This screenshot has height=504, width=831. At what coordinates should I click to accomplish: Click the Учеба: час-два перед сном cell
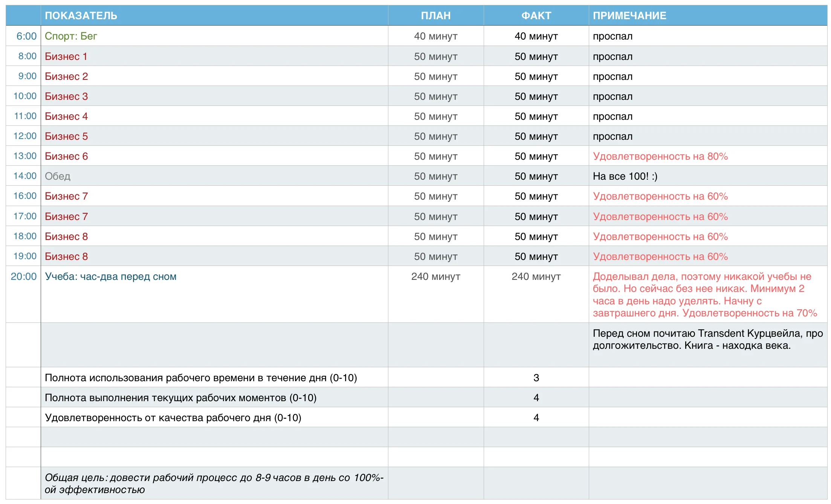[110, 276]
